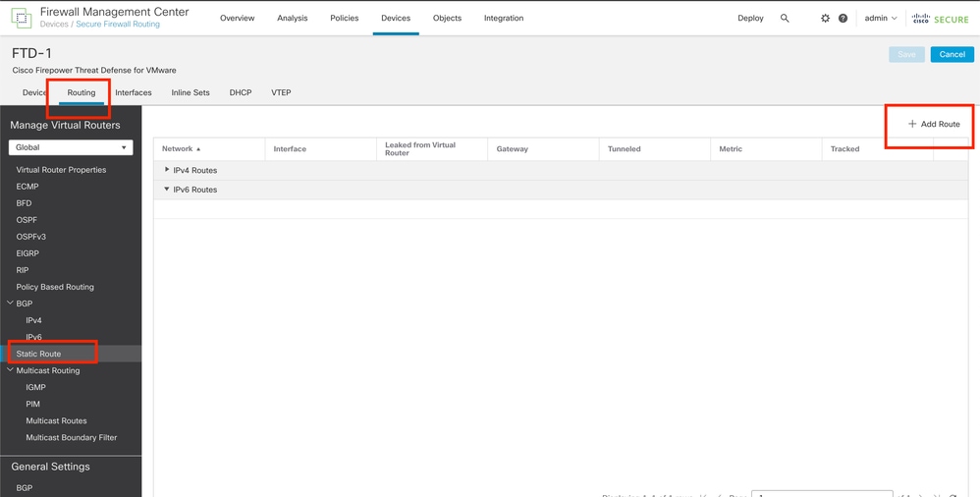
Task: Select IGMP under Multicast Routing
Action: (x=35, y=387)
